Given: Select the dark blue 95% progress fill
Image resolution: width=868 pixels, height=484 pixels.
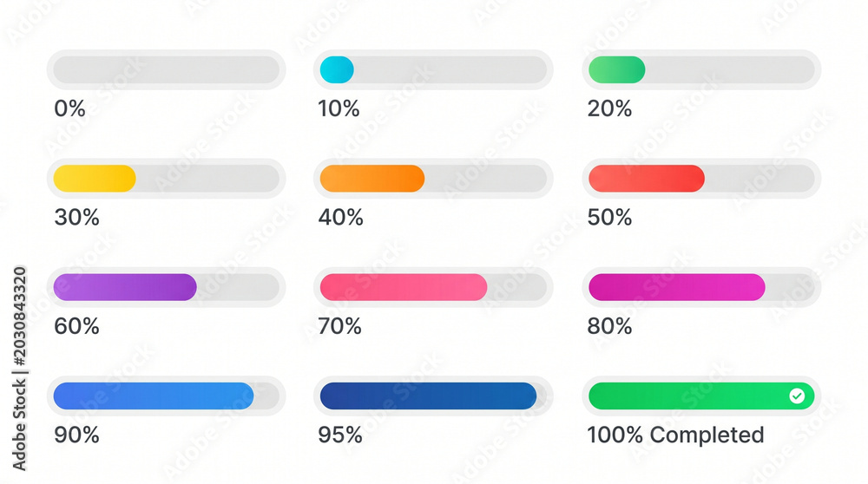Looking at the screenshot, I should [428, 396].
